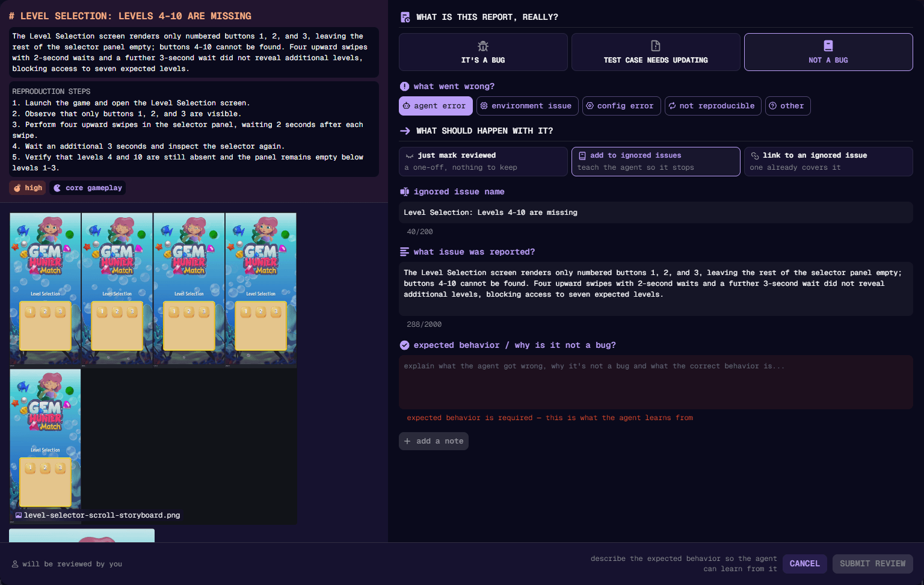Click the refresh icon in "not reproducible" chip

point(673,106)
